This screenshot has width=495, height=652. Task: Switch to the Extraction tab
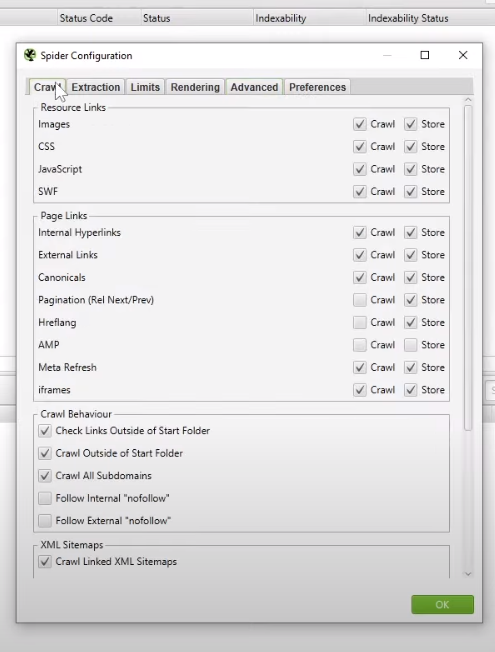[96, 87]
